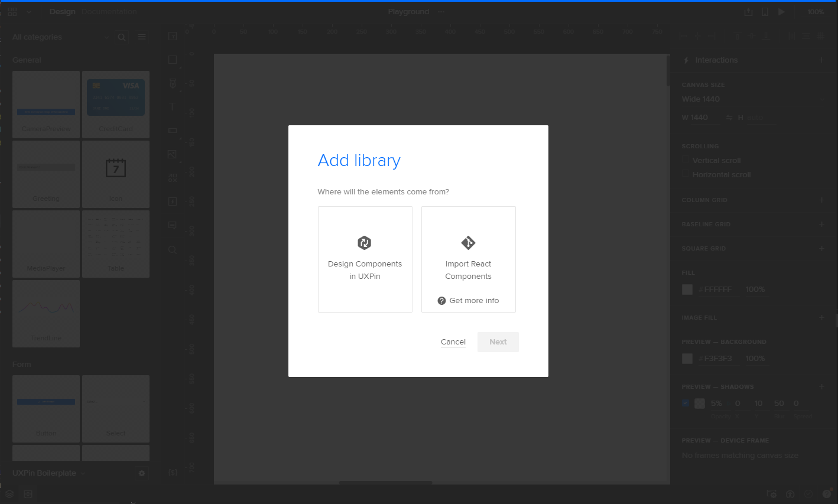This screenshot has width=838, height=504.
Task: Open the Pages panel icon at bottom-left
Action: coord(28,494)
